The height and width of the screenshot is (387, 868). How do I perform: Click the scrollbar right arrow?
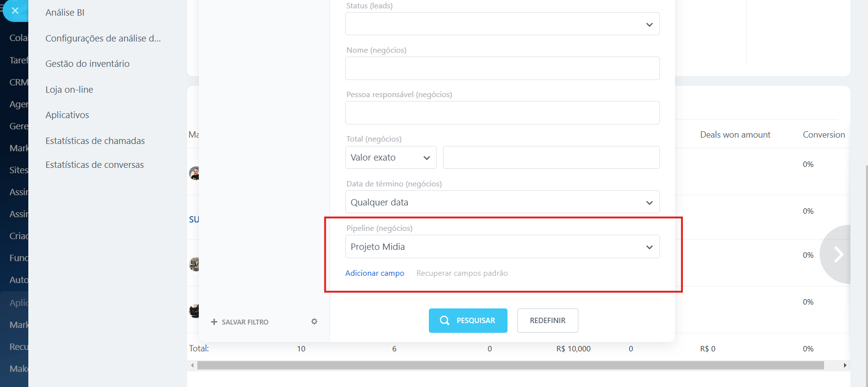click(845, 365)
